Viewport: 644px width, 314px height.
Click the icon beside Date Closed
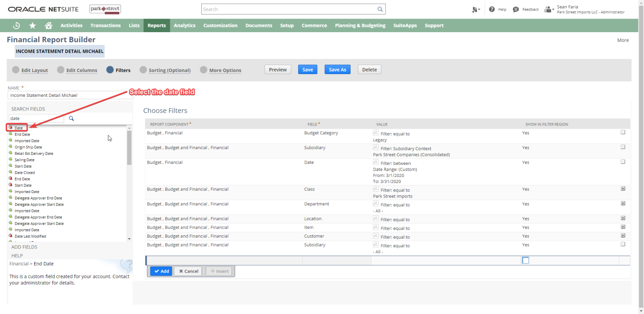(11, 172)
